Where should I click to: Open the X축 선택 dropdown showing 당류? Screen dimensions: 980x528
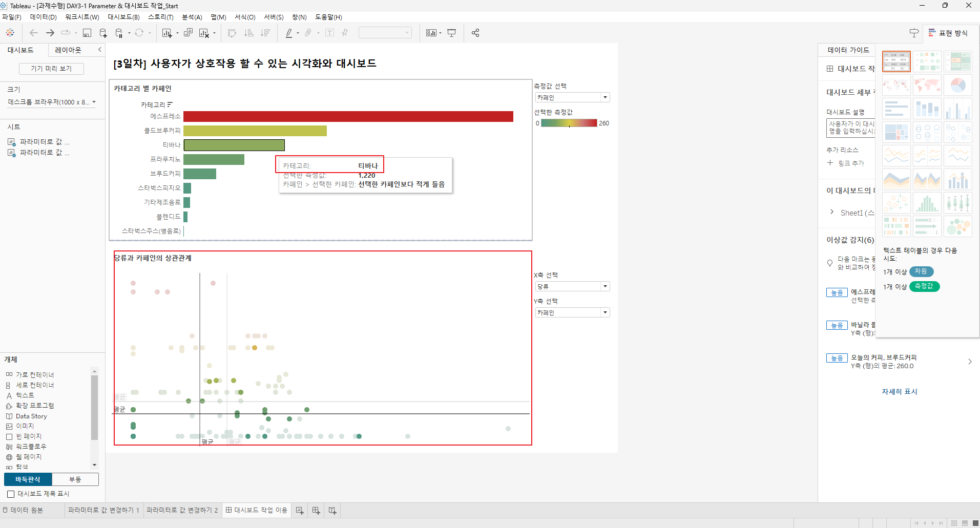coord(572,286)
